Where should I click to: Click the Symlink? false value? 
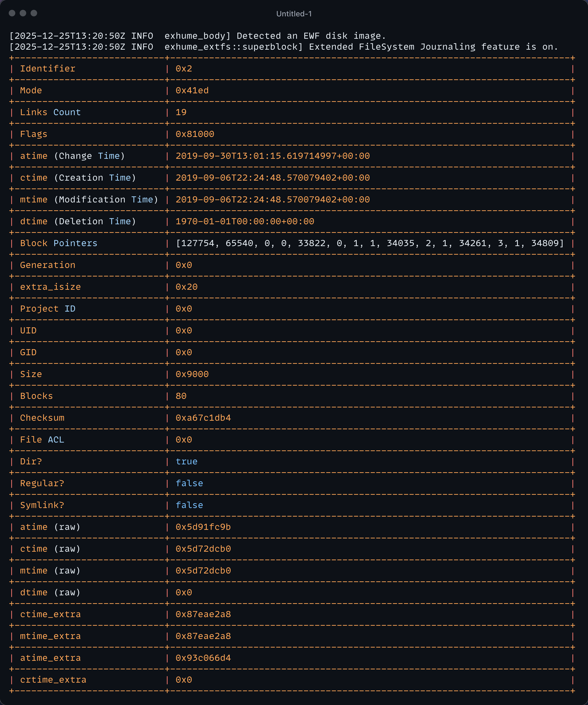pos(189,505)
